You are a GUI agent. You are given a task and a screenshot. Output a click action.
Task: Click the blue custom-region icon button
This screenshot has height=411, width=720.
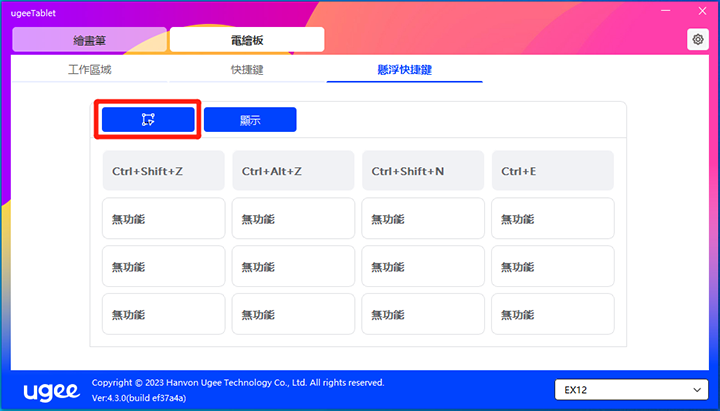coord(148,120)
